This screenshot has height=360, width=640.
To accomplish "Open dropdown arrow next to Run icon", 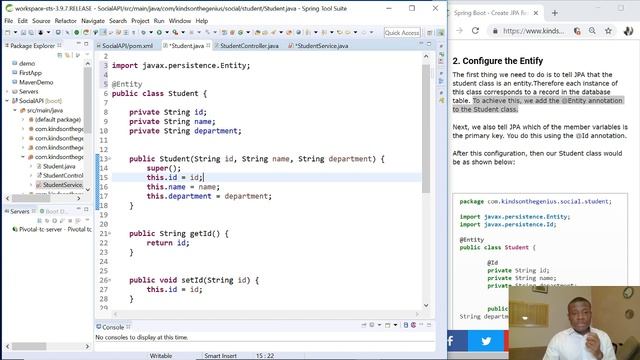I will [167, 32].
